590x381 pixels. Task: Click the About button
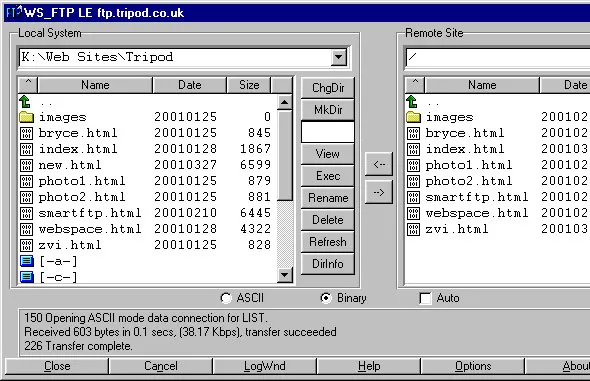click(558, 366)
